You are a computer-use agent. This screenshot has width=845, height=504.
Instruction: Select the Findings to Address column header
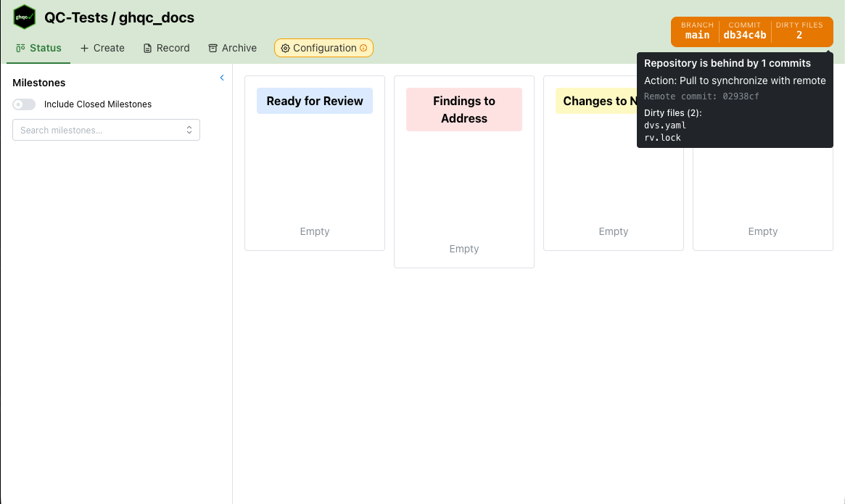click(464, 110)
